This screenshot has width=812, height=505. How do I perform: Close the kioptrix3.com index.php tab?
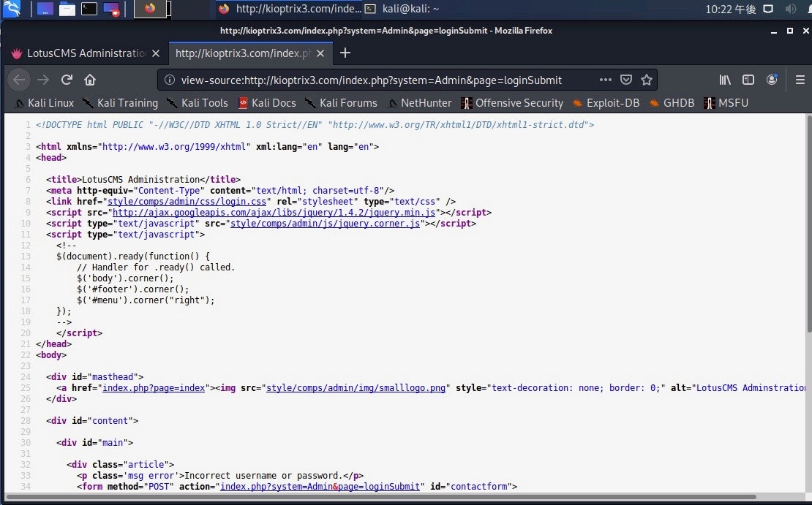(x=320, y=53)
